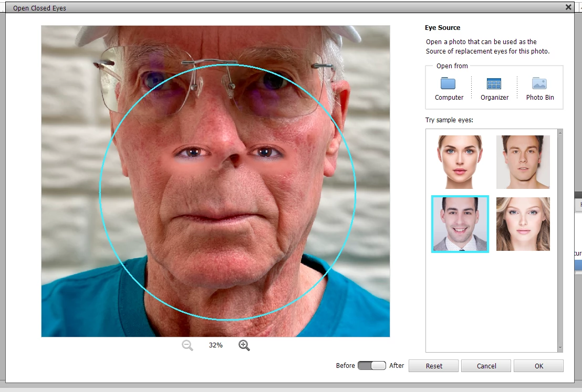Open eye source from Organizer icon
582x392 pixels.
click(x=494, y=84)
